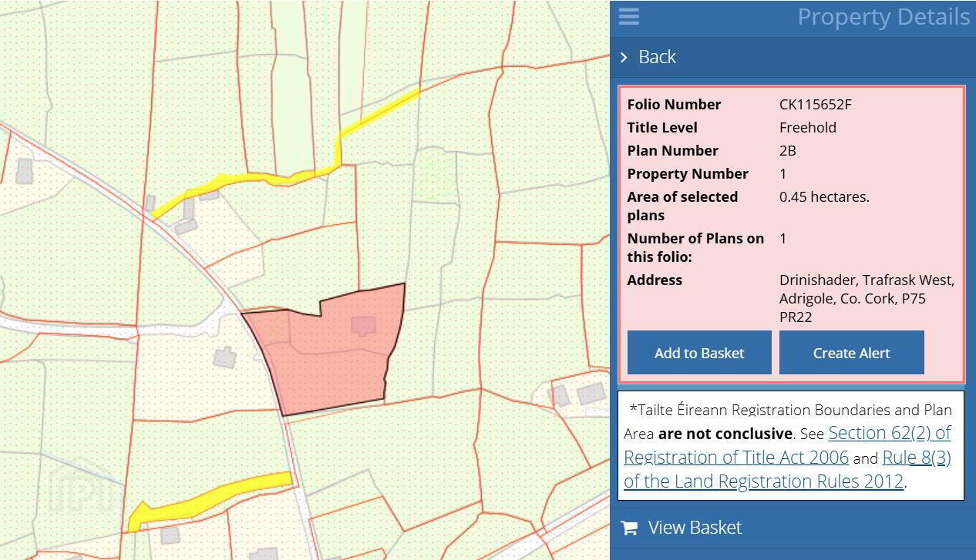This screenshot has width=976, height=560.
Task: Click the Folio Number label
Action: (x=675, y=105)
